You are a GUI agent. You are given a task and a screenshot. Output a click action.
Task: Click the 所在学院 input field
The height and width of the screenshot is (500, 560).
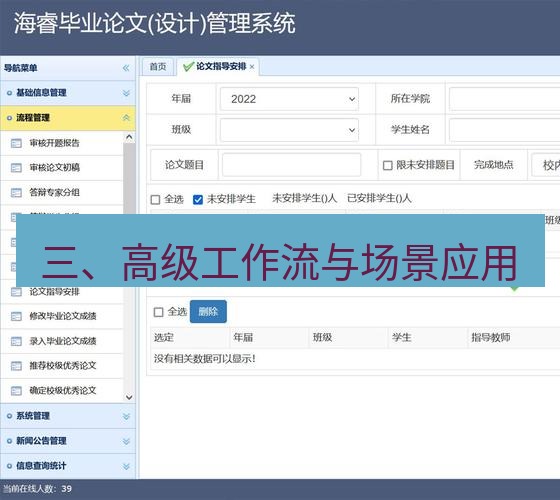[504, 99]
